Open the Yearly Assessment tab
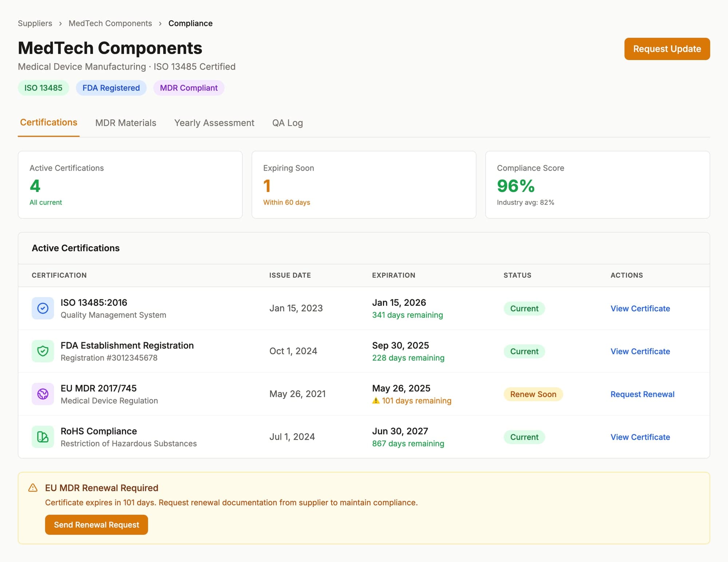728x562 pixels. point(214,123)
